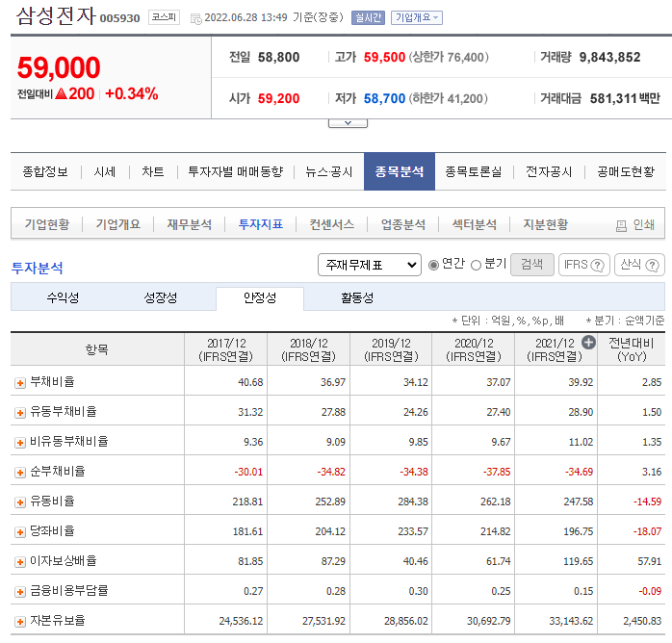Expand the 자본유보율 row plus icon
The width and height of the screenshot is (672, 643).
coord(19,621)
